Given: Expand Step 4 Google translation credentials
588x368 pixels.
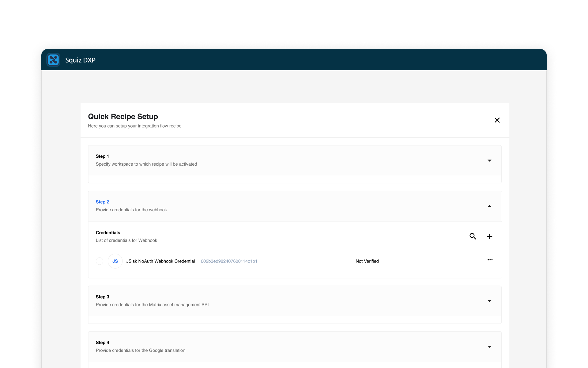Looking at the screenshot, I should (x=489, y=347).
